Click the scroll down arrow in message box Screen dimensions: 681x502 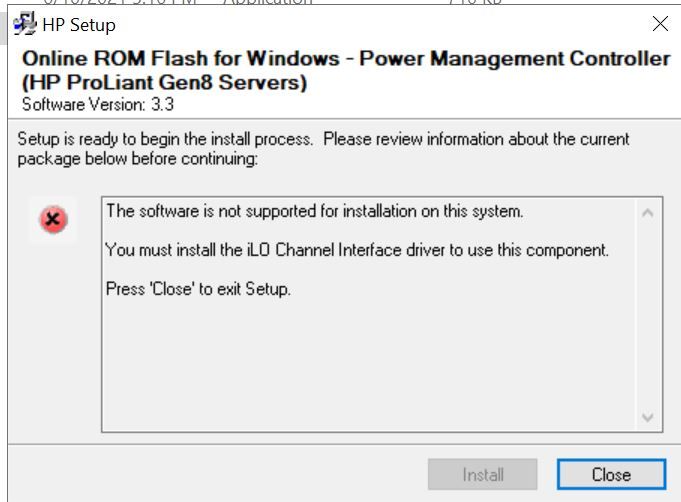648,417
